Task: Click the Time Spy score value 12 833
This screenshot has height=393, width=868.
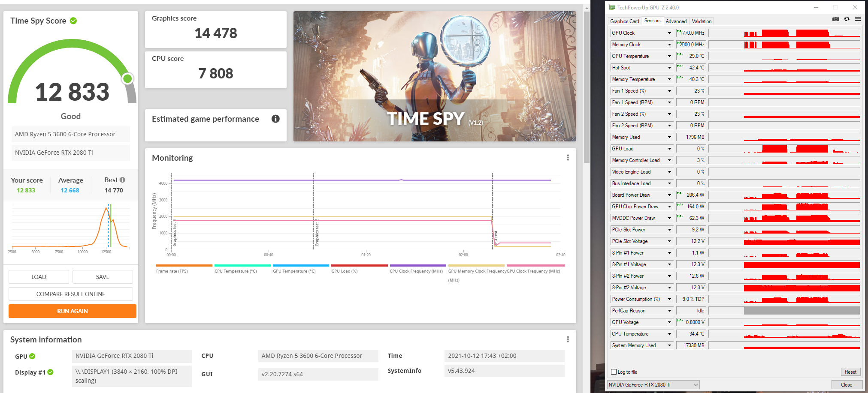Action: coord(72,92)
